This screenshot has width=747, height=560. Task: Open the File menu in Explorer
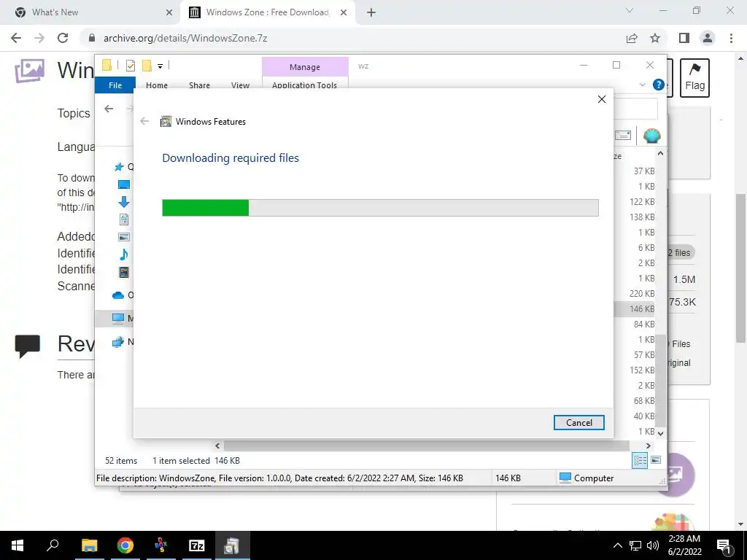(x=115, y=85)
